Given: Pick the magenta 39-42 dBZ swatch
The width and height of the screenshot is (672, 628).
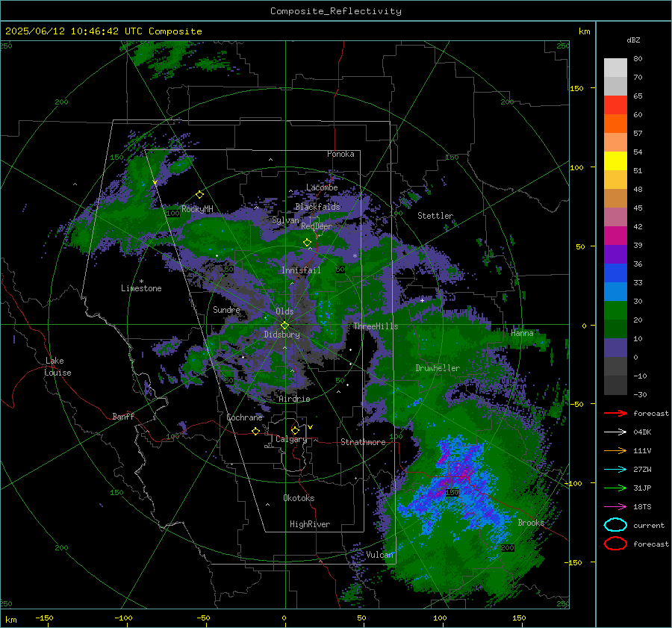Looking at the screenshot, I should 615,236.
